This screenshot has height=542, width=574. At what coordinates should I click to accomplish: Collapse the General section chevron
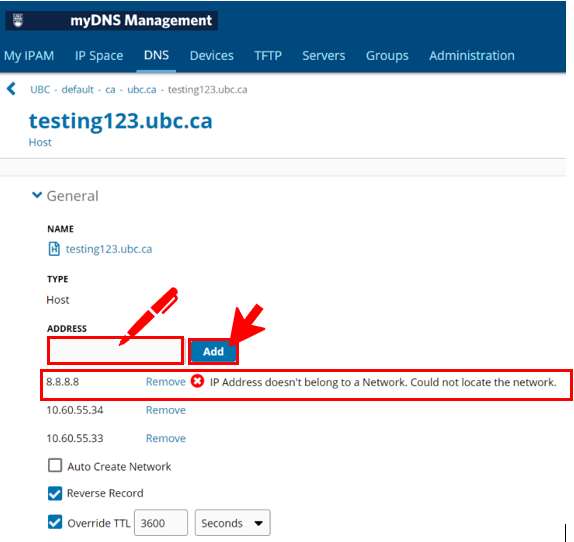coord(37,195)
